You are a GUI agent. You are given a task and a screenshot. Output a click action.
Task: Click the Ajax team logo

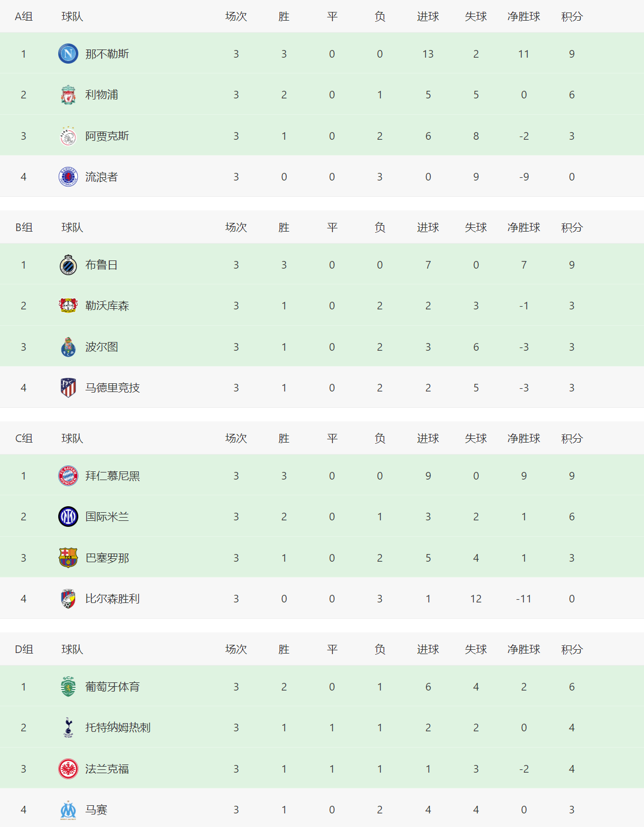[68, 136]
